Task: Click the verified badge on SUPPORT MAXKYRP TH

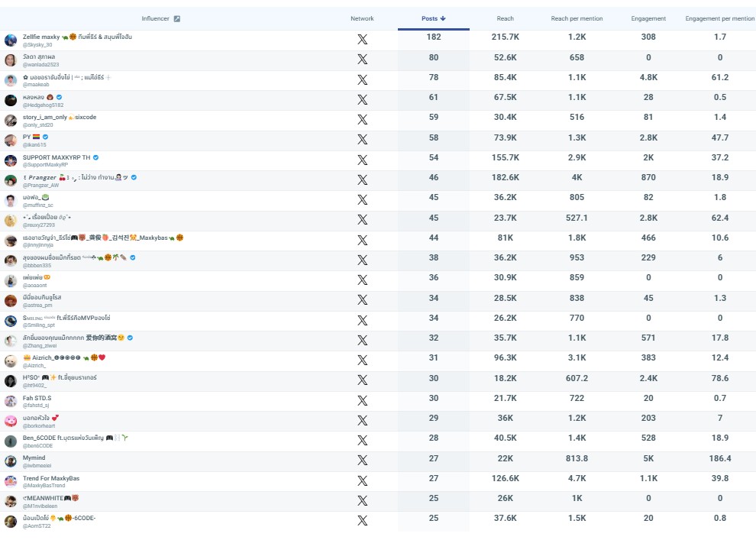Action: [x=97, y=157]
